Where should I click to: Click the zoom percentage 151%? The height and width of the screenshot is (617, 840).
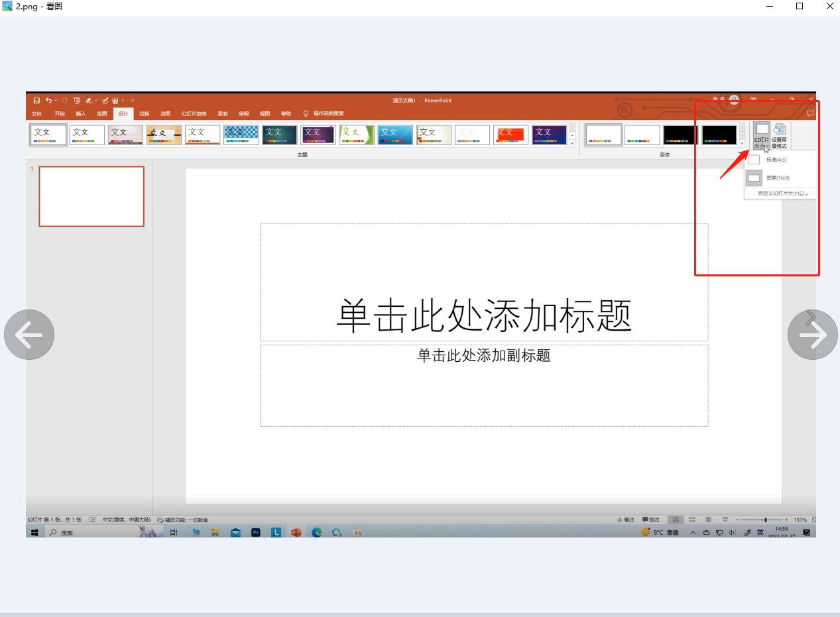(800, 520)
